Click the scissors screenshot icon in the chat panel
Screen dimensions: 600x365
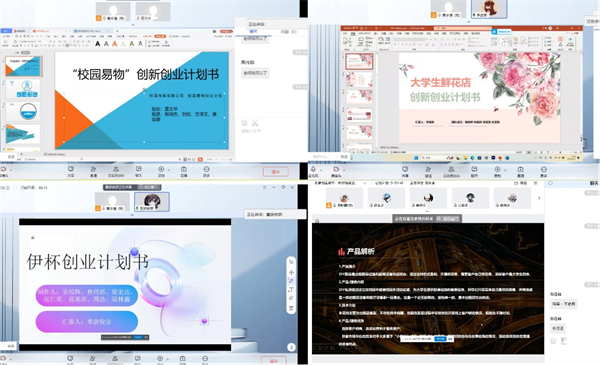[255, 123]
